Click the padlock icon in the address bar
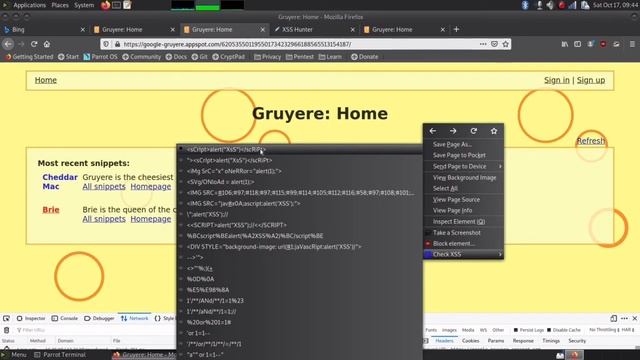Image resolution: width=640 pixels, height=360 pixels. 117,44
